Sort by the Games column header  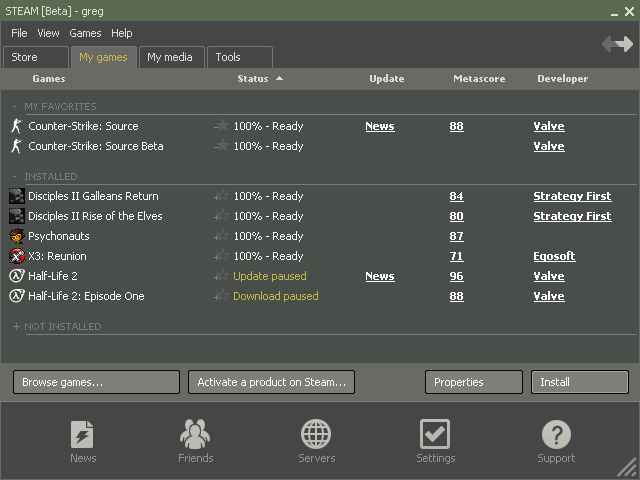pyautogui.click(x=49, y=79)
